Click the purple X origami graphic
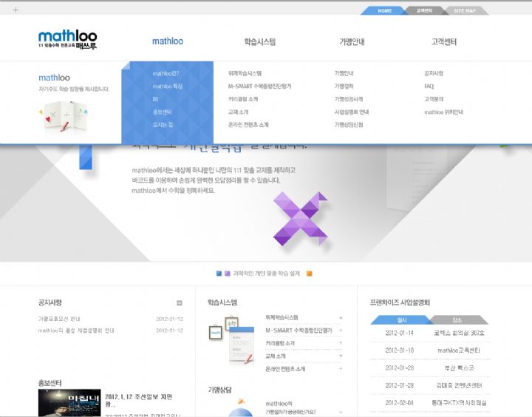The image size is (532, 417). [301, 219]
